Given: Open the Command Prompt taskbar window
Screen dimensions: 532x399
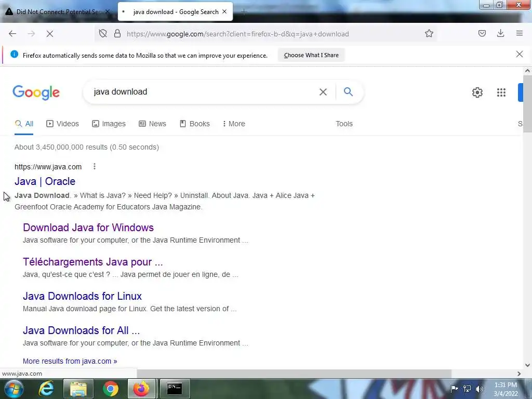Looking at the screenshot, I should point(175,389).
